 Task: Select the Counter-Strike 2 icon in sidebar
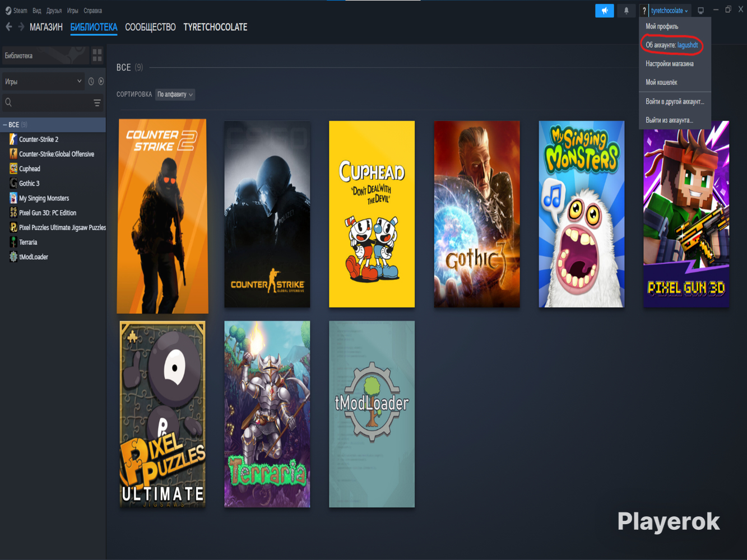13,139
